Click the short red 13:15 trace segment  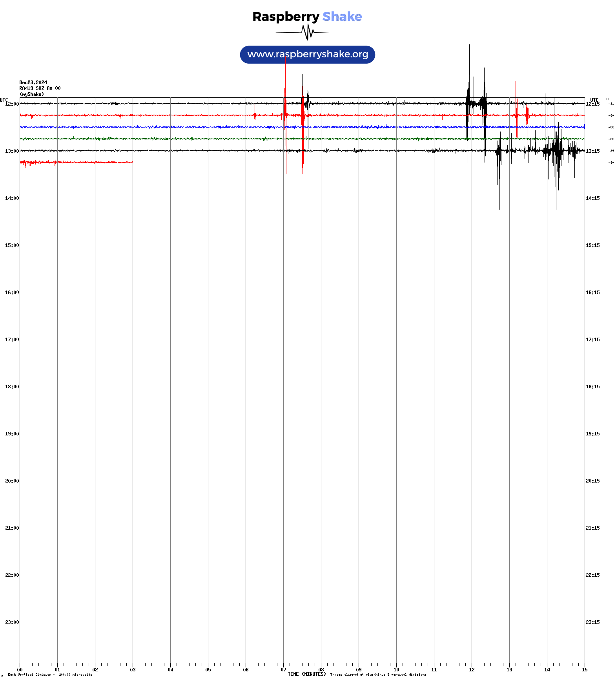[x=76, y=163]
